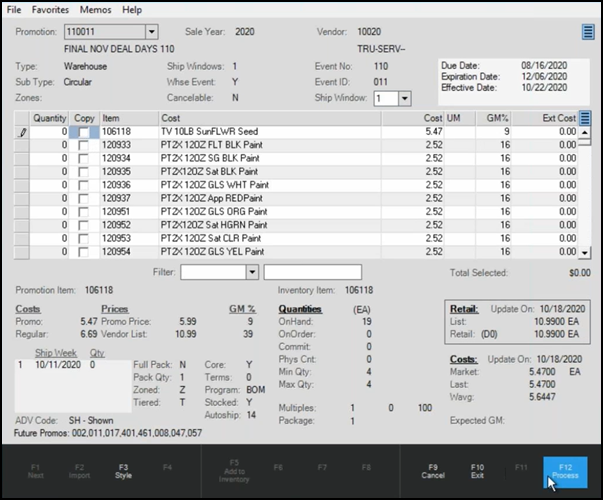Expand the Filter dropdown list
The image size is (603, 500).
pos(252,272)
